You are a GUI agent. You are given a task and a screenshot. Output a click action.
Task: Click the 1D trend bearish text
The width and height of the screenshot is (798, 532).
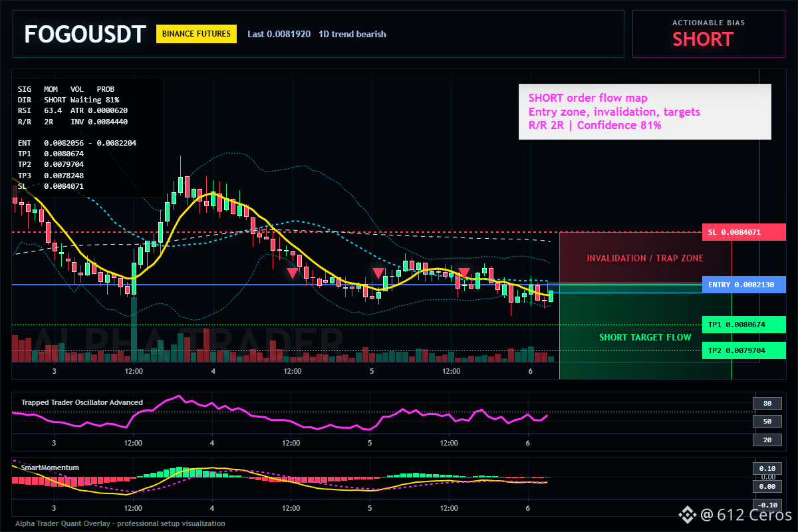pos(352,34)
